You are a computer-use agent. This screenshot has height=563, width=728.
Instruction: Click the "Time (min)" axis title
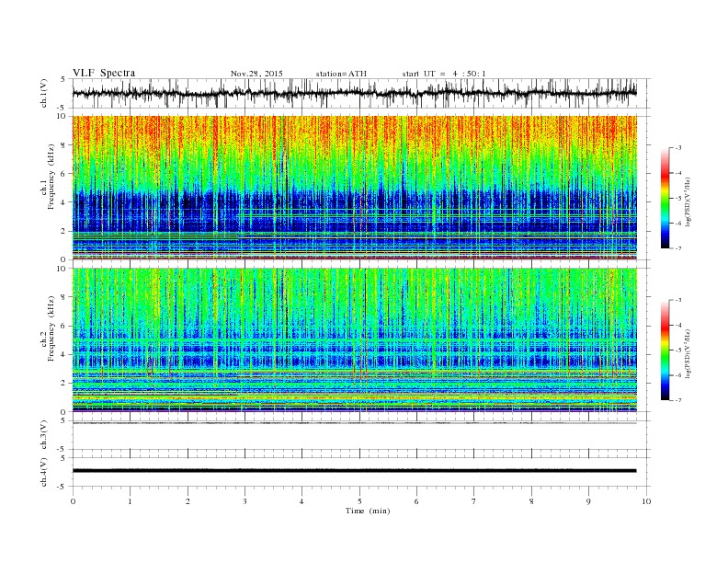[368, 511]
